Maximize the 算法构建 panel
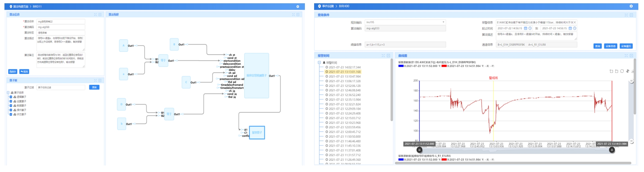The image size is (644, 172). (293, 15)
